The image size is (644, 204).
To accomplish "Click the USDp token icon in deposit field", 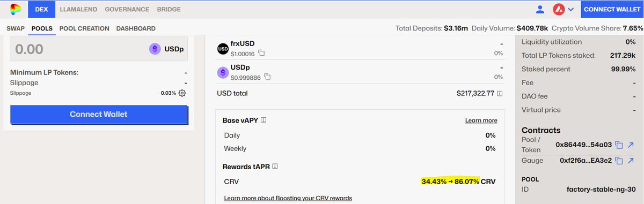I will point(155,49).
